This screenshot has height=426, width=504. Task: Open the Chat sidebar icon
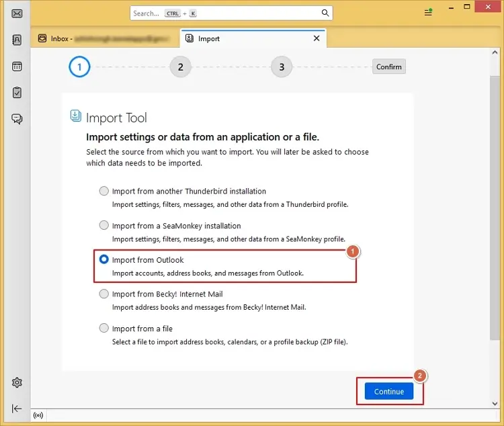click(x=17, y=119)
